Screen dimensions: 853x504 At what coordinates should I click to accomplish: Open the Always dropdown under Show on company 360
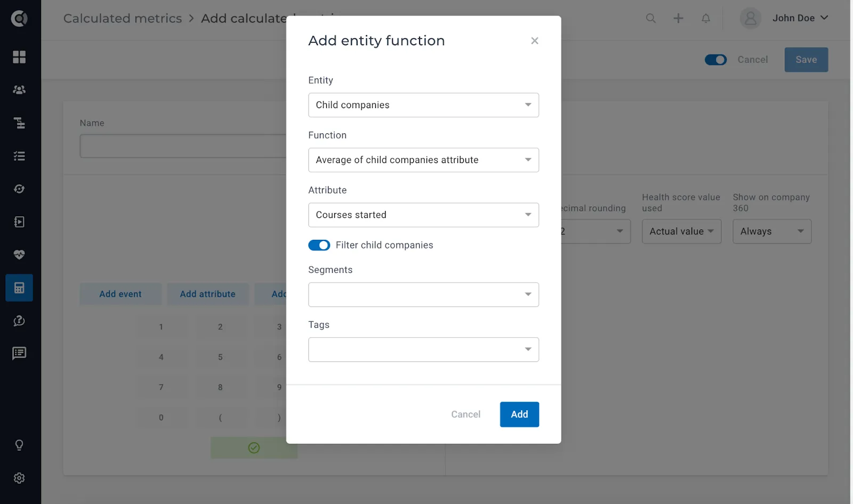[x=772, y=231]
